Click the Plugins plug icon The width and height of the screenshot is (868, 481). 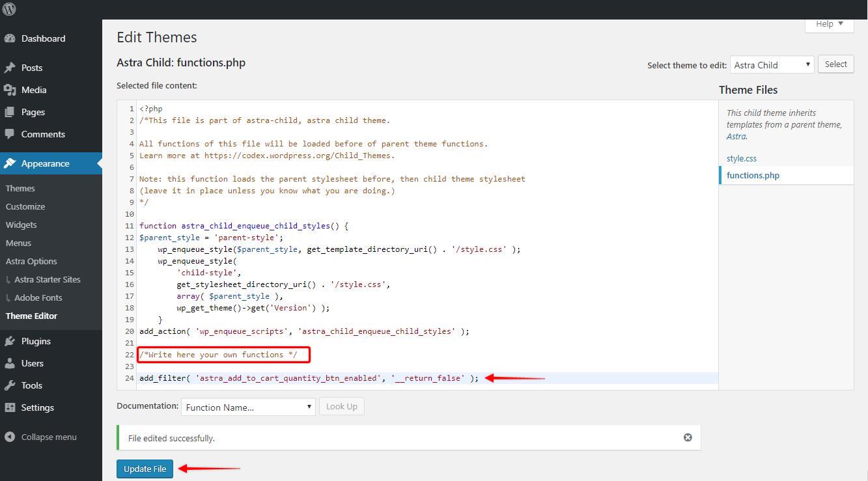(x=10, y=341)
